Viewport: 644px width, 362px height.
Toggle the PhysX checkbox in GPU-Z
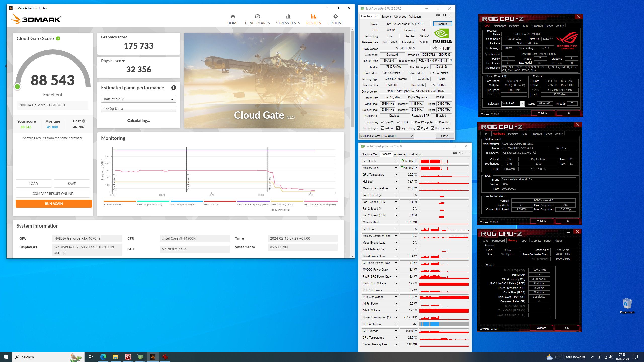tap(419, 128)
